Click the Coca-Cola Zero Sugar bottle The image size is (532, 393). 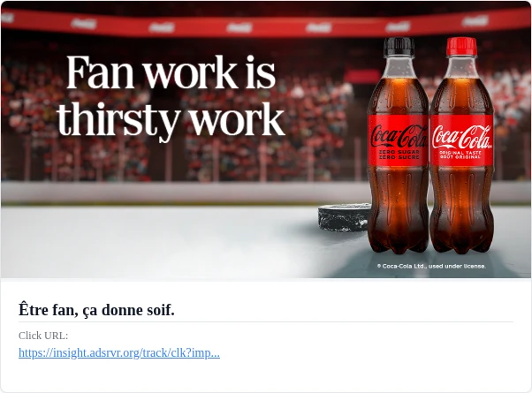pos(398,145)
